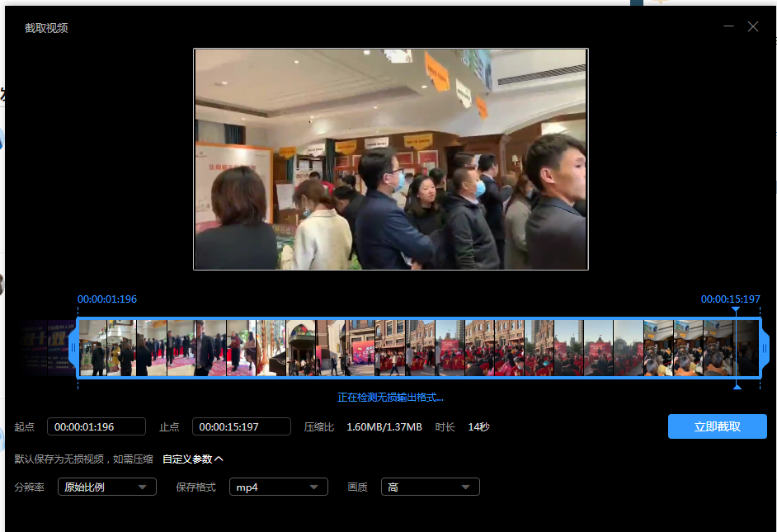Click the end position marker above the timeline
The image size is (777, 532).
(x=736, y=309)
